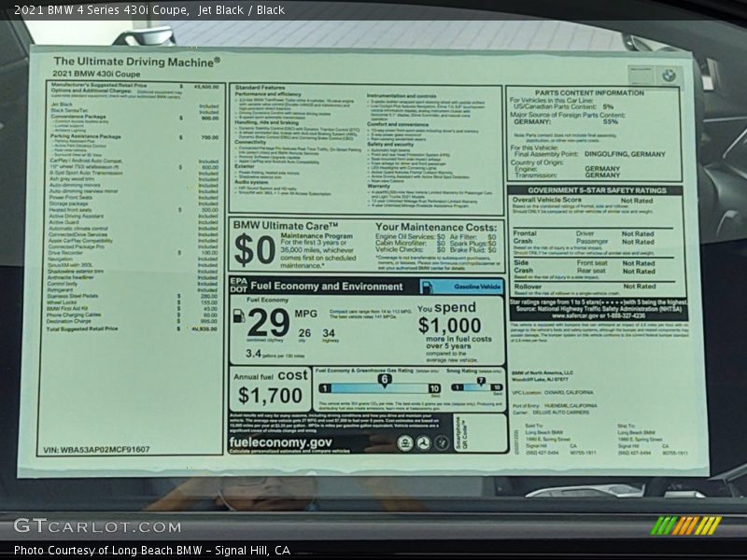Click the BMW roundel logo on the sticker

(669, 75)
